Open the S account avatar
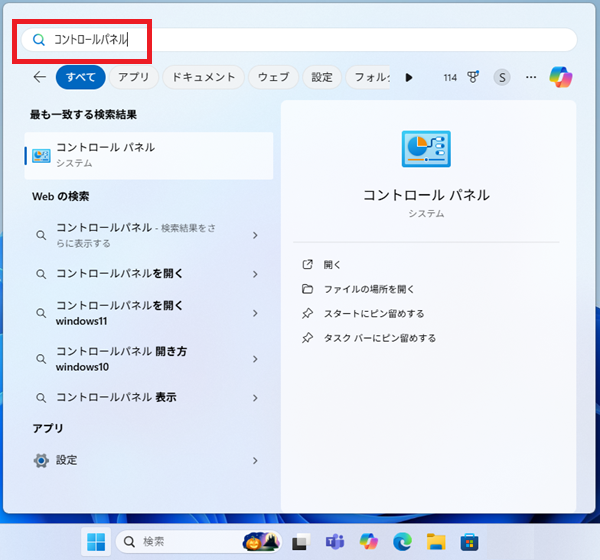 502,78
